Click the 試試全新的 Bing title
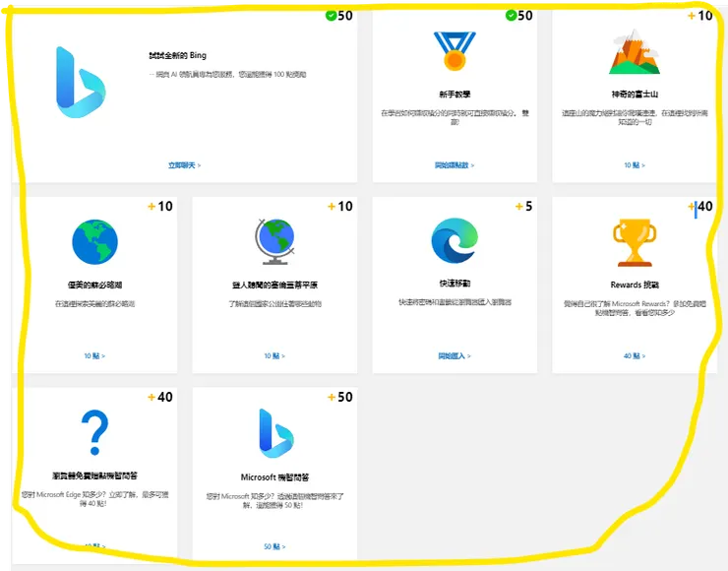728x571 pixels. click(177, 55)
